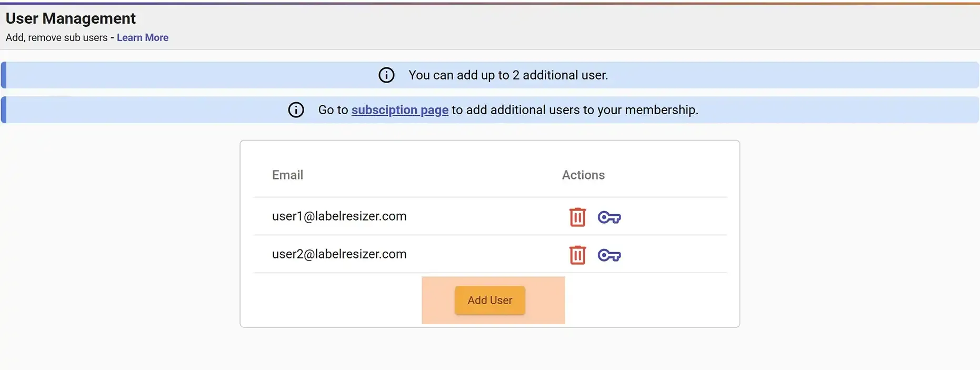980x370 pixels.
Task: Open the subsciption page link
Action: click(400, 110)
